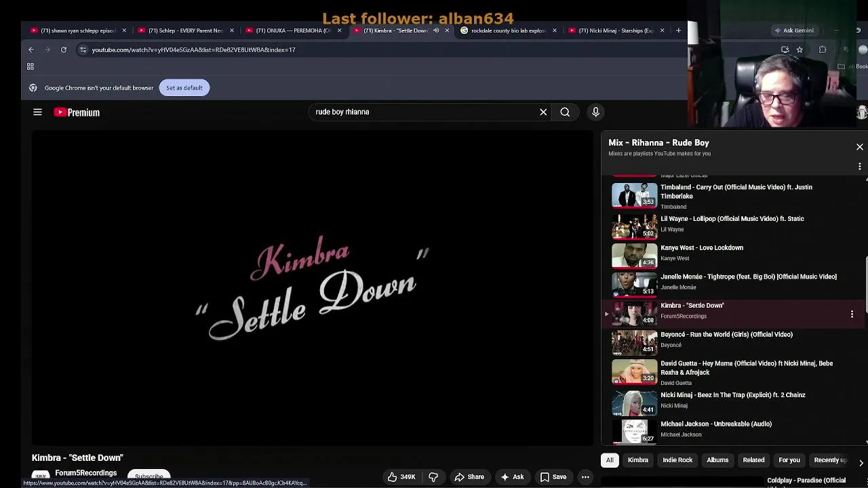
Task: Open the extensions puzzle icon
Action: pos(823,49)
